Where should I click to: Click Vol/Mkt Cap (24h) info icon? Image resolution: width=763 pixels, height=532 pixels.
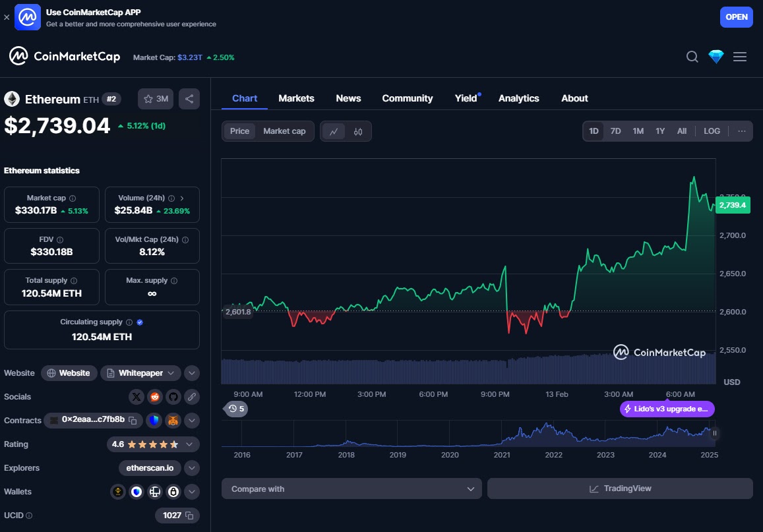pos(185,240)
